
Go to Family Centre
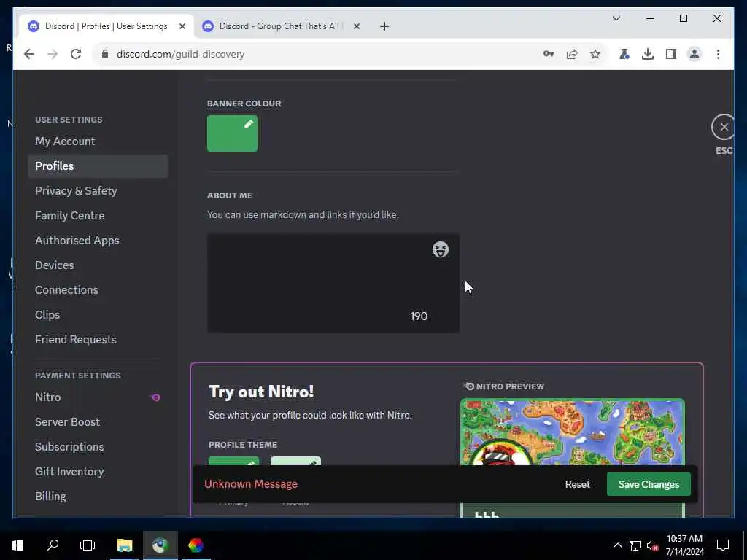98,216
